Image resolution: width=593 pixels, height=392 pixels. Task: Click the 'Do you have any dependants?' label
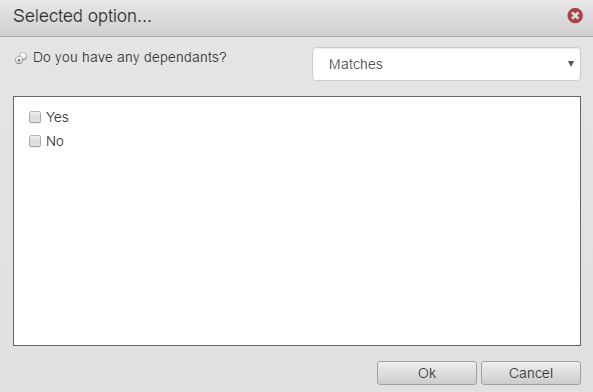[130, 57]
